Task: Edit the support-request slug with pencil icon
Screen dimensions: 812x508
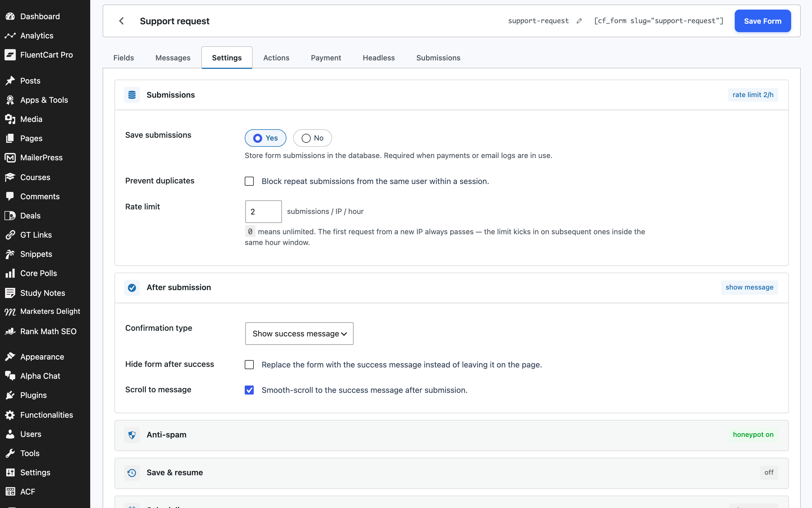Action: 579,21
